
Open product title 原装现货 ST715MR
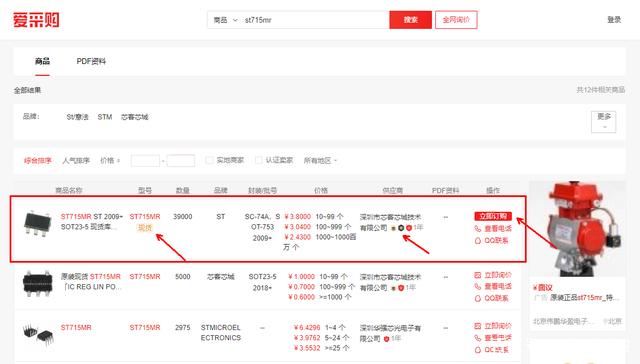point(91,282)
